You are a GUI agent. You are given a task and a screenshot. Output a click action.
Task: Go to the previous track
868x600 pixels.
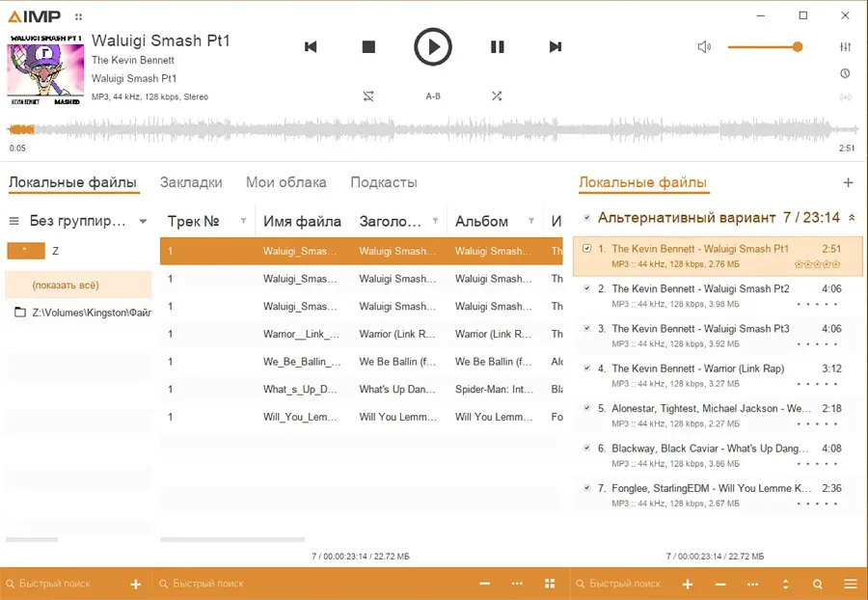pyautogui.click(x=311, y=46)
